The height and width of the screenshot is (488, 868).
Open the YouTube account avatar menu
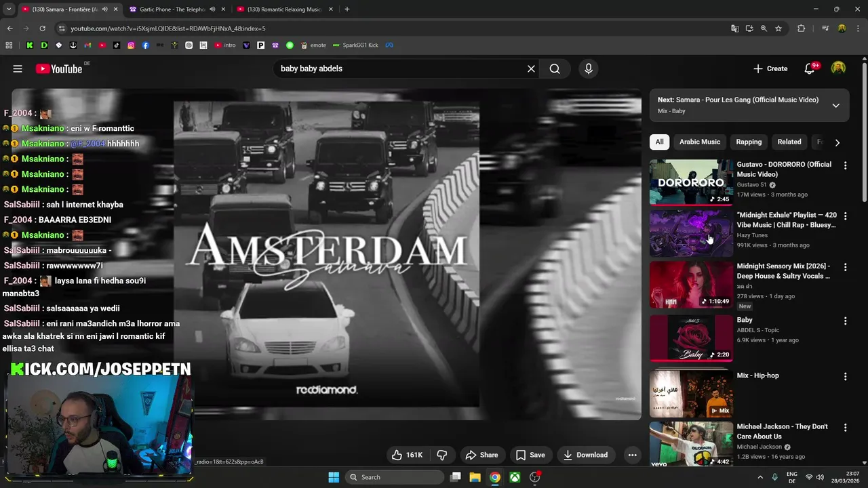pyautogui.click(x=839, y=68)
